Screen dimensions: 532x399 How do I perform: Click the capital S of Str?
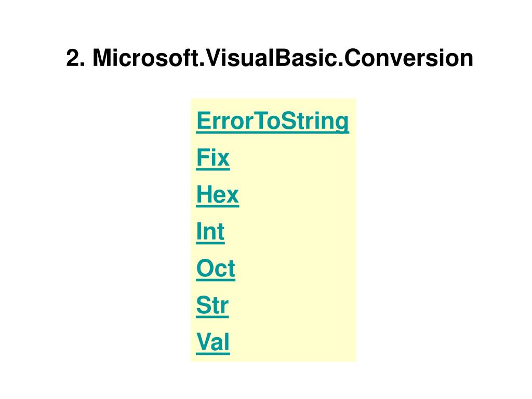tap(204, 305)
